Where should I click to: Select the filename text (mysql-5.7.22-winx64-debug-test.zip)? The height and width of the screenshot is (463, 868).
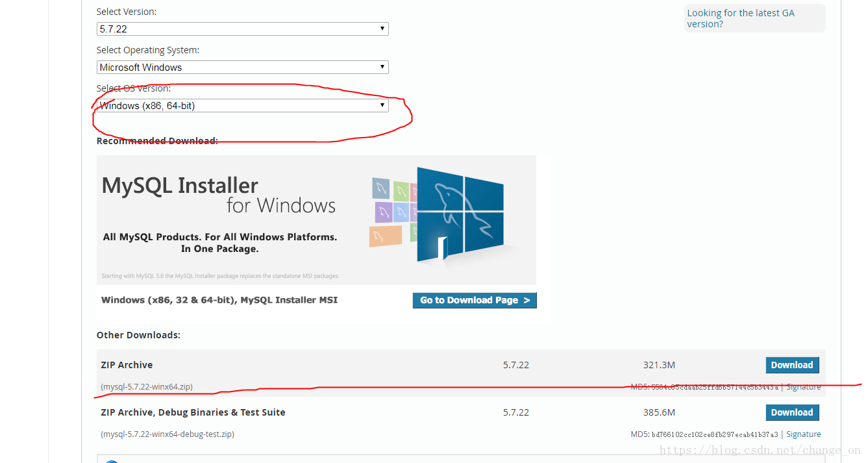click(x=167, y=434)
